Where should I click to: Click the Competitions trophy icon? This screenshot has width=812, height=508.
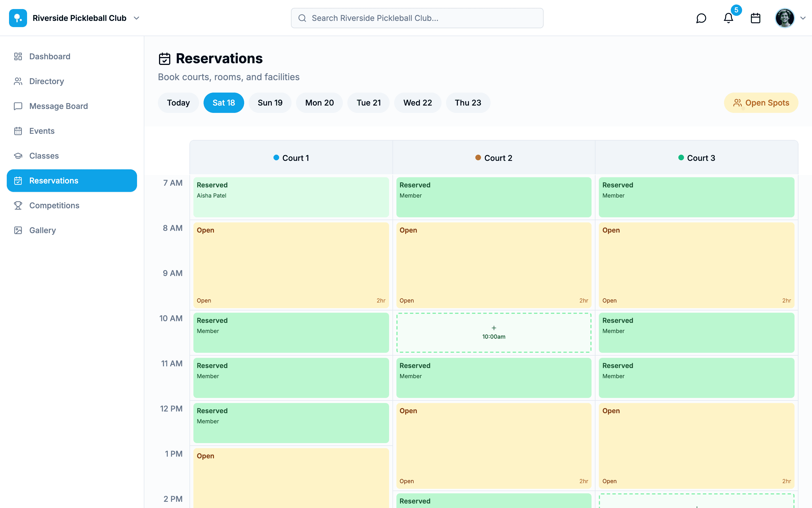tap(18, 206)
